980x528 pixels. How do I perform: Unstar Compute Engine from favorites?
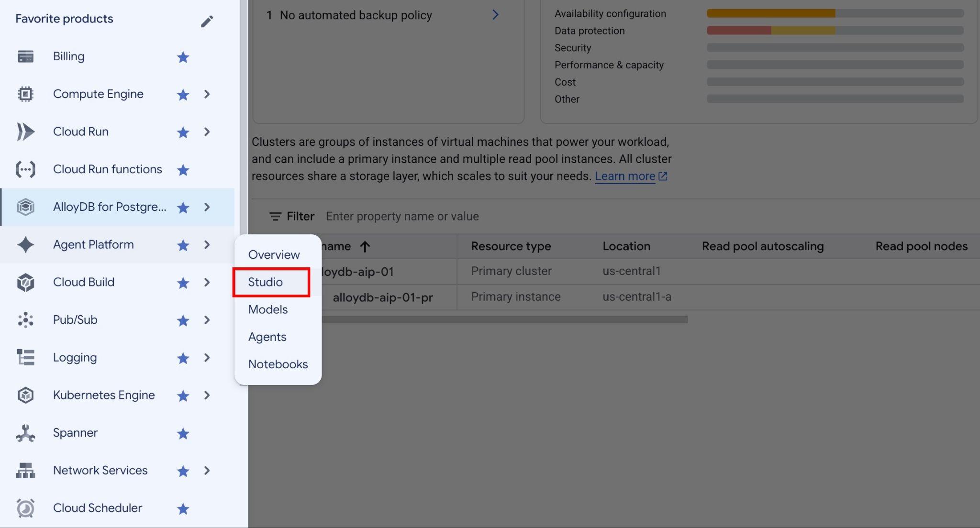pos(183,95)
